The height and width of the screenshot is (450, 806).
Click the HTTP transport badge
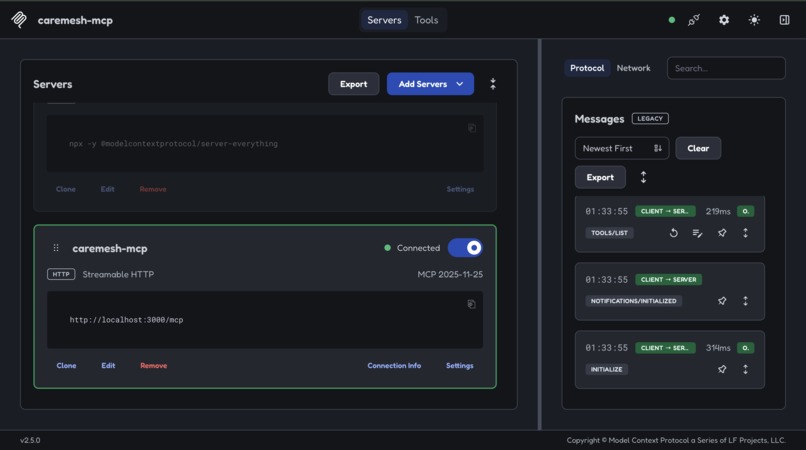61,274
